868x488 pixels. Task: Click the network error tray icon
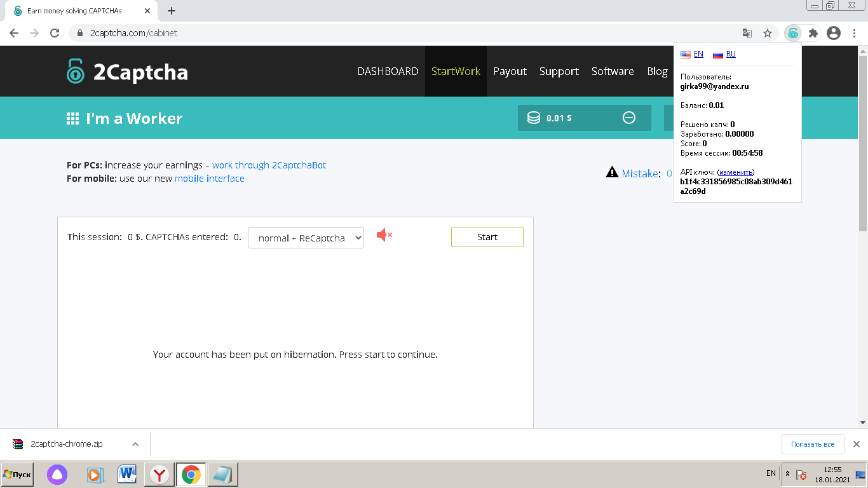coord(802,475)
